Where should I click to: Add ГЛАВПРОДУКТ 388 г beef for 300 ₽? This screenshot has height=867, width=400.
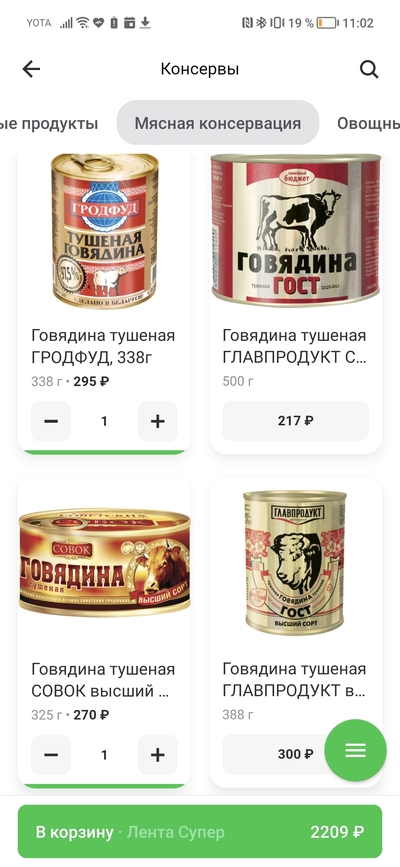[x=277, y=755]
